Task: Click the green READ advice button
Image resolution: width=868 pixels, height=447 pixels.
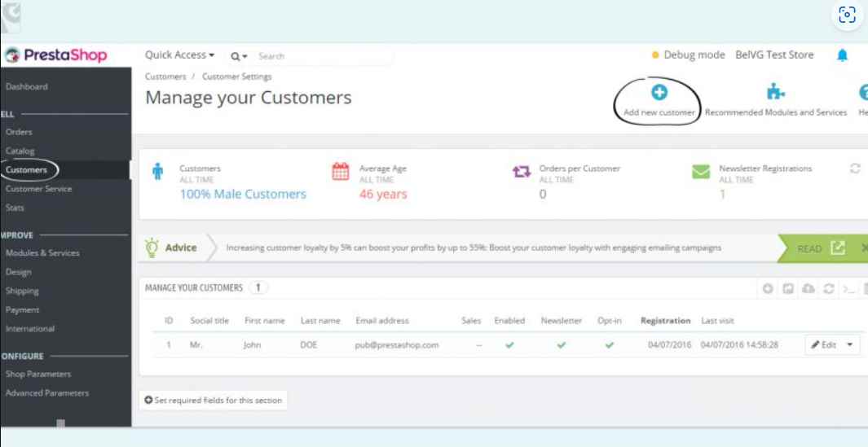Action: coord(817,248)
